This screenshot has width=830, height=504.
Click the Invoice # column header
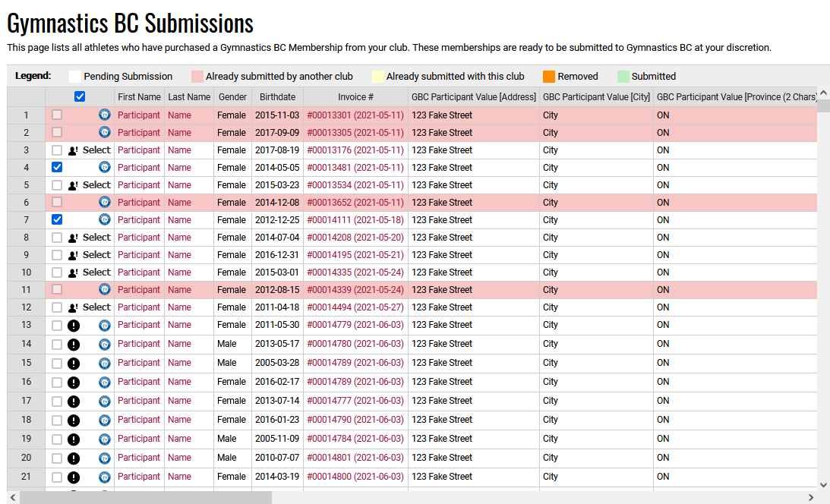355,97
